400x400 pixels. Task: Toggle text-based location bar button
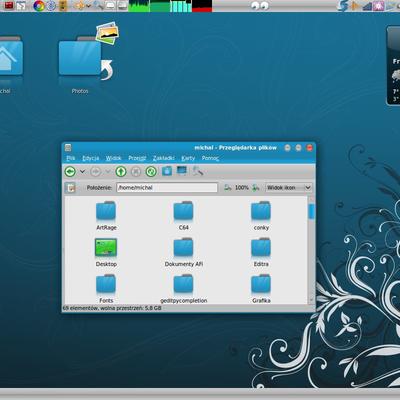pyautogui.click(x=71, y=188)
